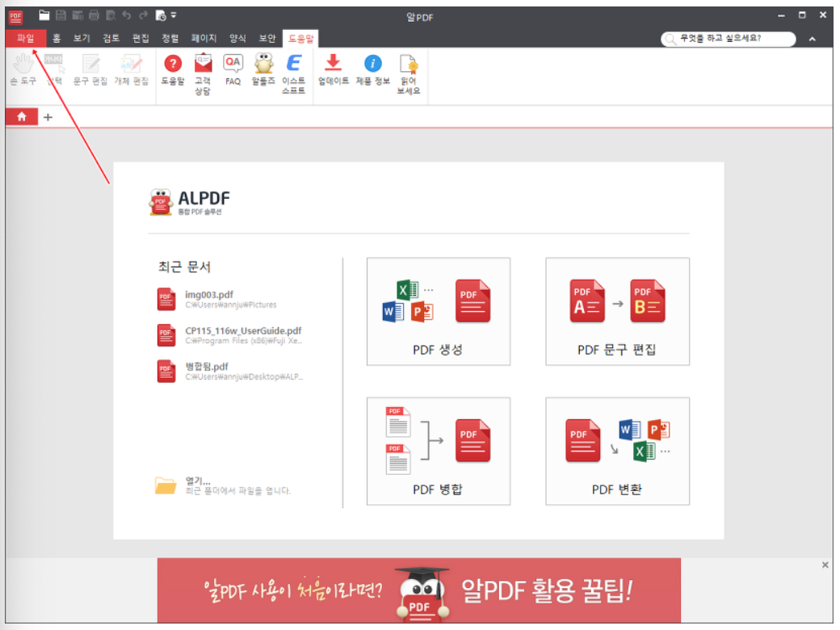This screenshot has width=840, height=630.
Task: Choose the 개체 편집 tool
Action: point(131,69)
